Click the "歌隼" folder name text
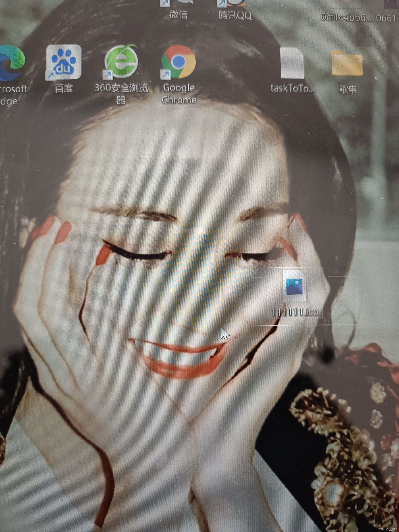Image resolution: width=399 pixels, height=532 pixels. (348, 90)
